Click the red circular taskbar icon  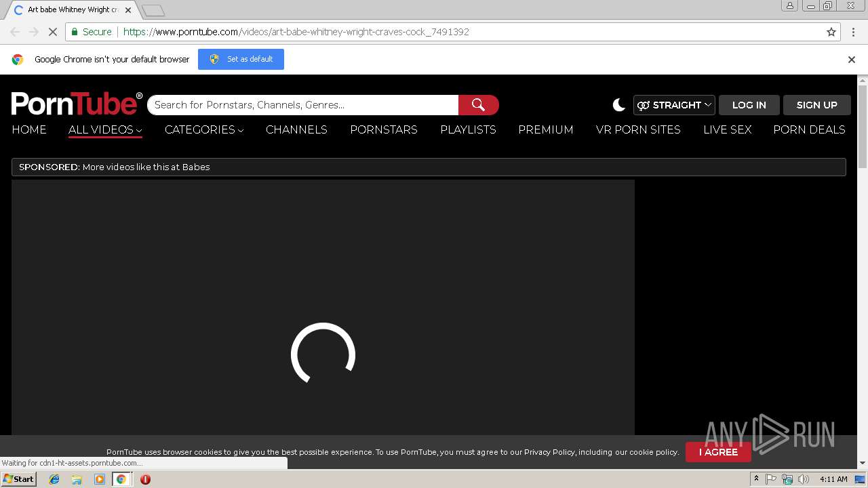[x=145, y=479]
